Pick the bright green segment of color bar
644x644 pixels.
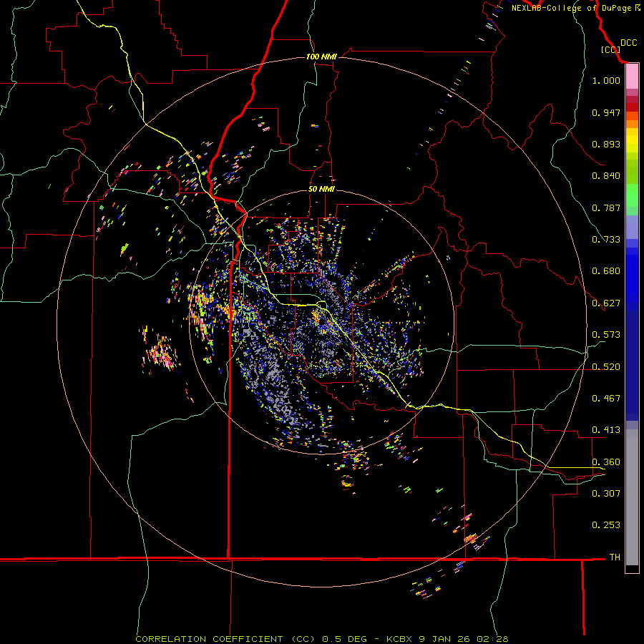632,195
